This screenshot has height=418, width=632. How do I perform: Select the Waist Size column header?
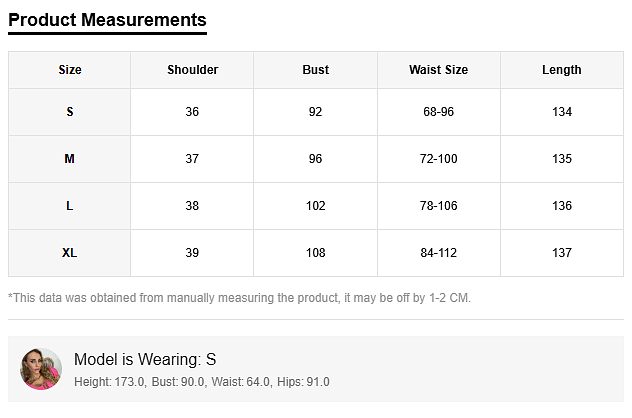438,70
